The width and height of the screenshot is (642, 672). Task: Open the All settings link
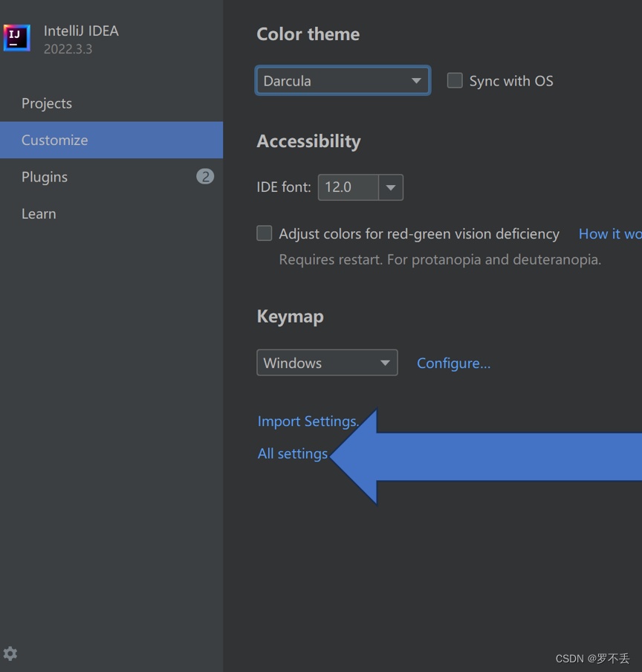coord(293,453)
